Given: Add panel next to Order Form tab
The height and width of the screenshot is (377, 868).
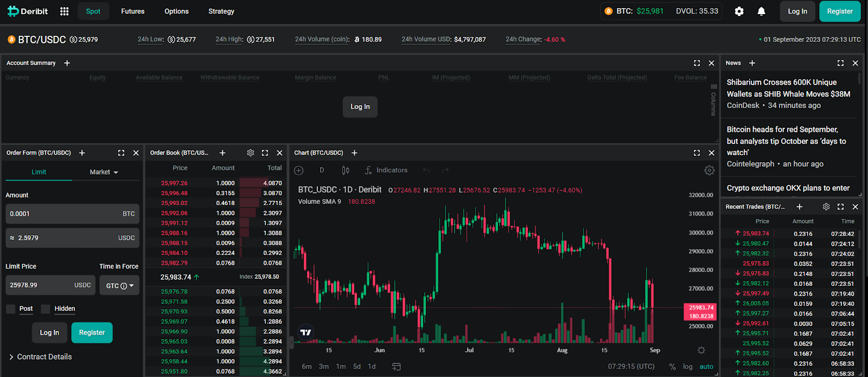Looking at the screenshot, I should point(82,153).
